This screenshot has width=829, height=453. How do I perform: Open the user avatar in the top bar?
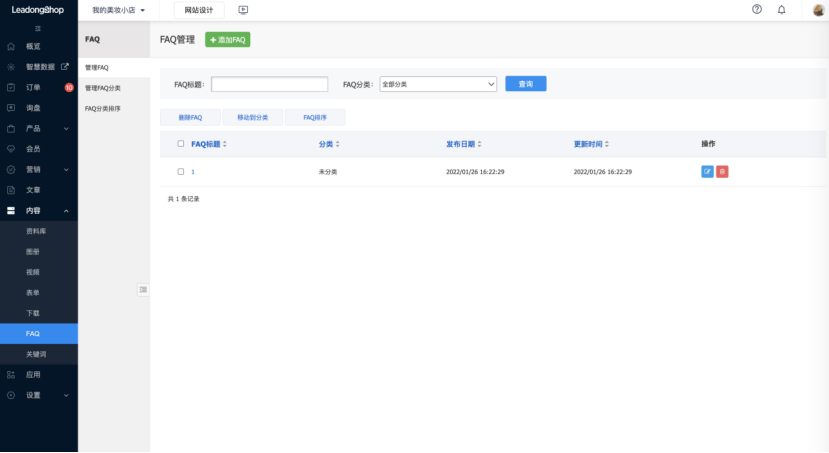coord(818,10)
